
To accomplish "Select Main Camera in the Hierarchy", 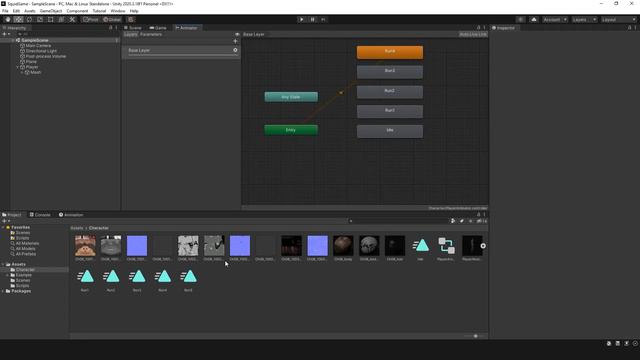I will [x=38, y=46].
